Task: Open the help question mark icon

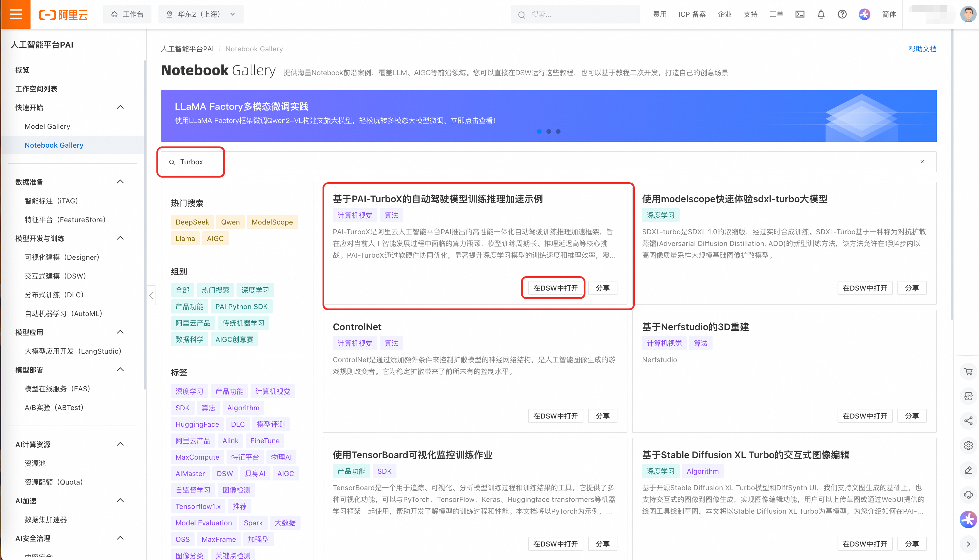Action: coord(842,14)
